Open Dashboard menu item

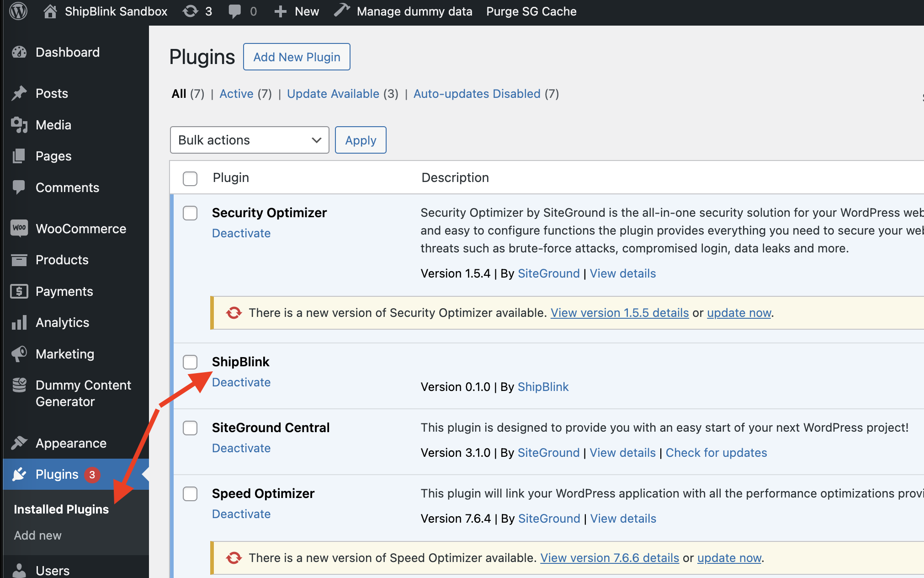click(68, 52)
